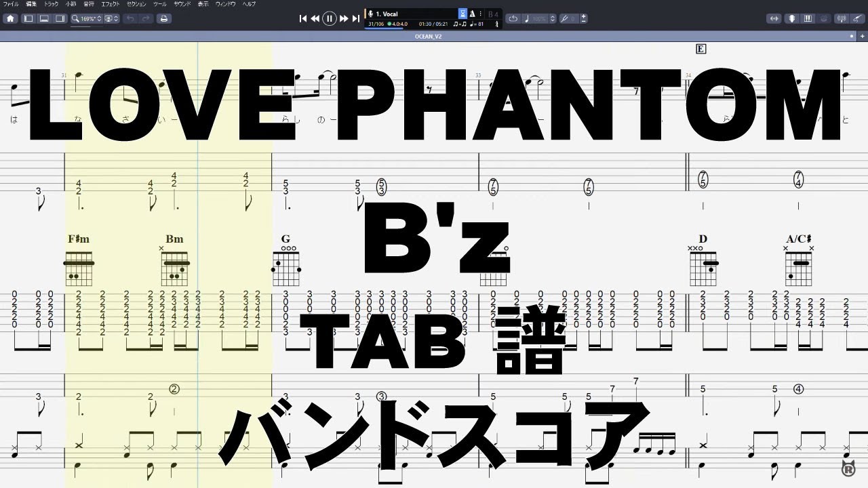Toggle the loop playback icon
The width and height of the screenshot is (868, 488).
pyautogui.click(x=513, y=19)
